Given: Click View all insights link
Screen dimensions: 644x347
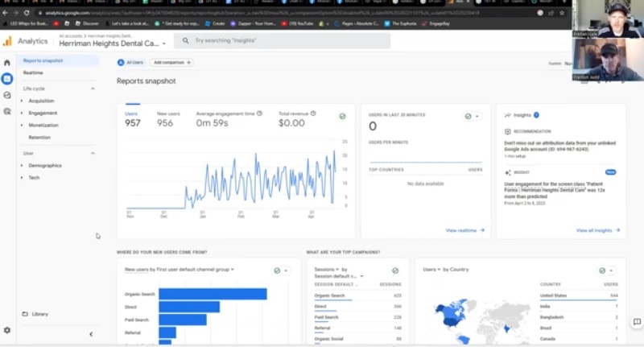Looking at the screenshot, I should pos(598,230).
